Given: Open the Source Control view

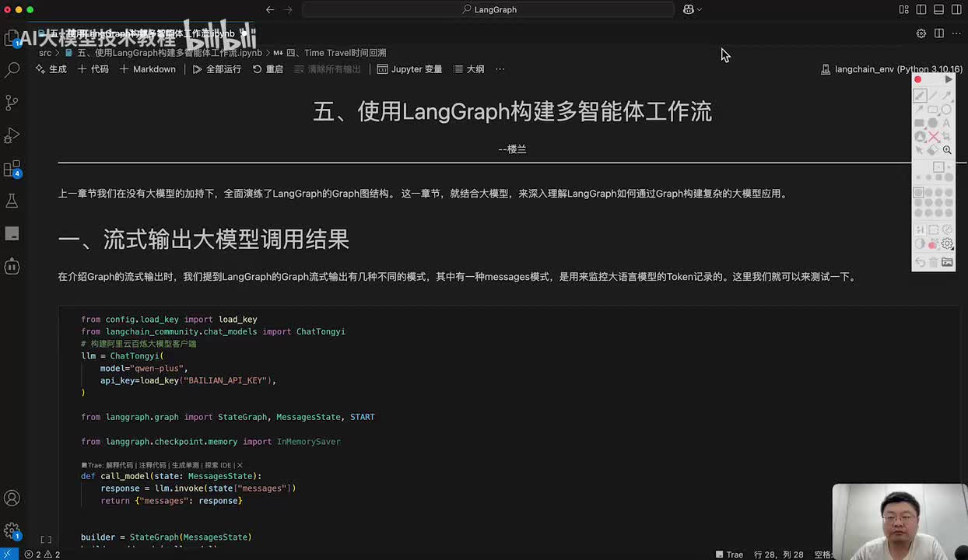Looking at the screenshot, I should [x=12, y=103].
